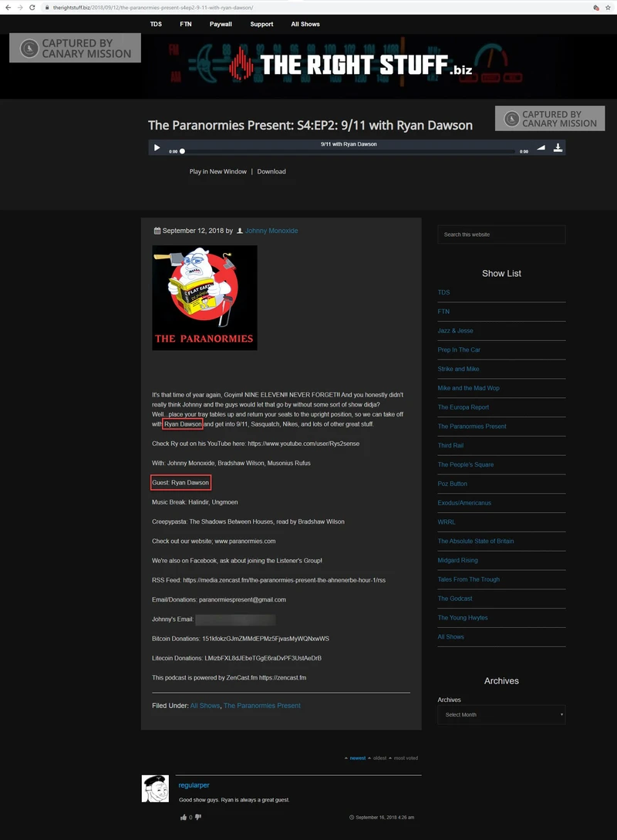This screenshot has width=617, height=840.
Task: Reload the page with refresh icon
Action: (32, 8)
